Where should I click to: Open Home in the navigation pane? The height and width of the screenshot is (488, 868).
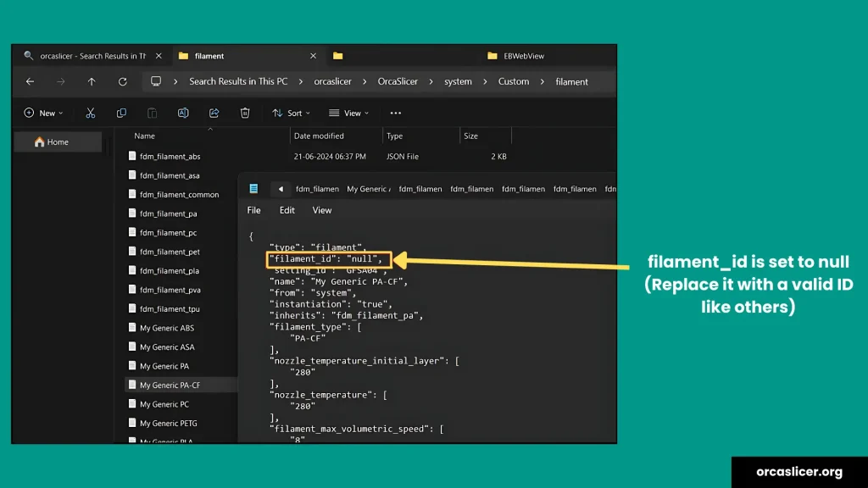(x=58, y=141)
